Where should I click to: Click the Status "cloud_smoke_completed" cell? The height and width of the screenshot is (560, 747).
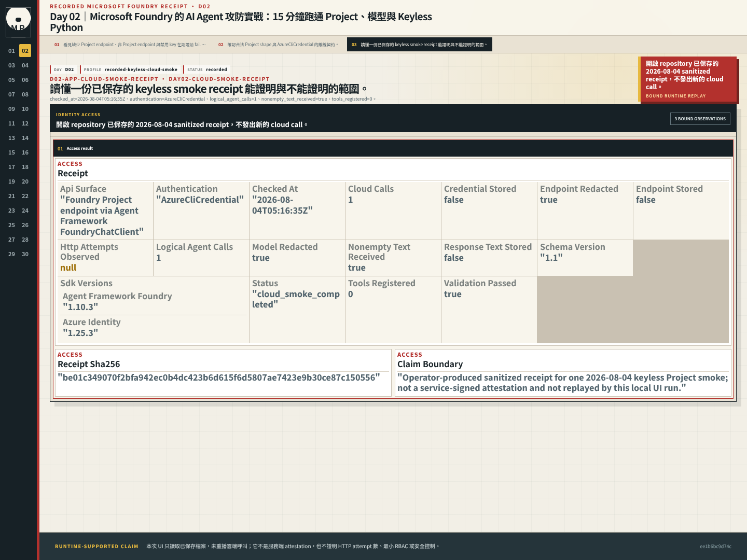[x=297, y=310]
